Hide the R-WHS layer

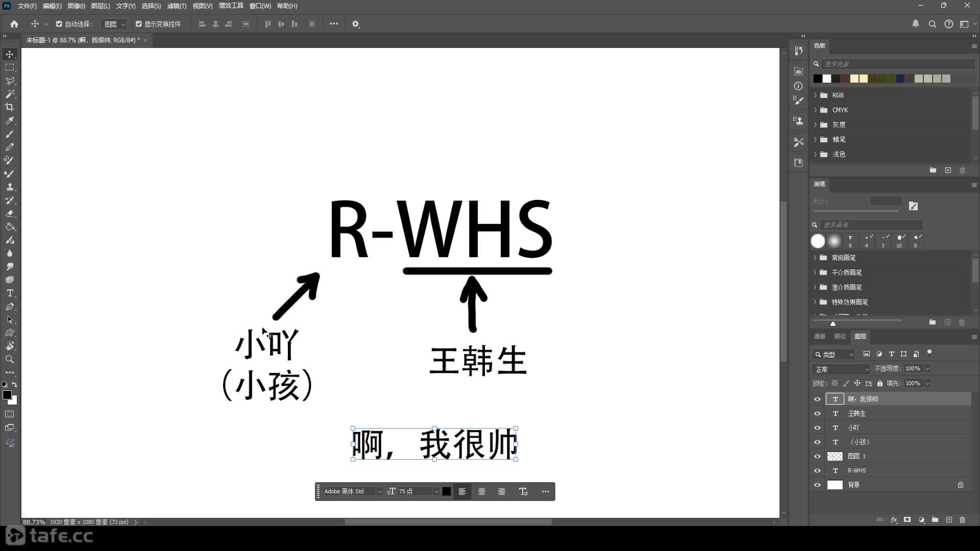pos(817,470)
